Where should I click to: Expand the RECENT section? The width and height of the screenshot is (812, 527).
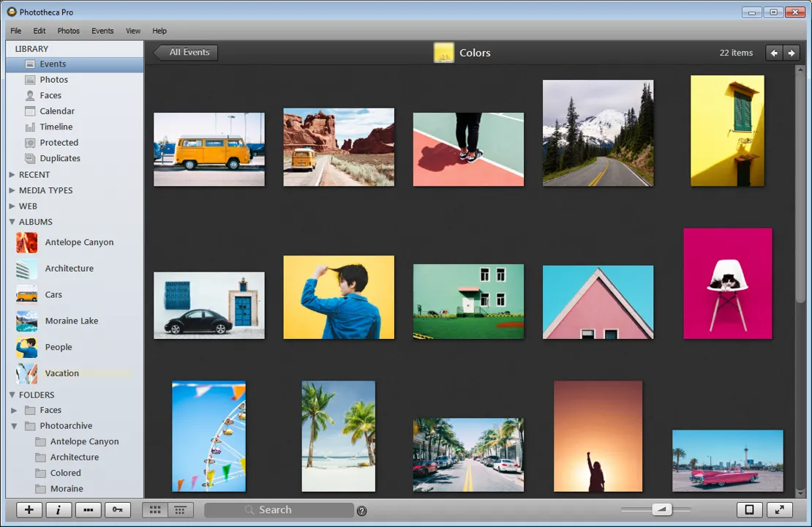(12, 175)
